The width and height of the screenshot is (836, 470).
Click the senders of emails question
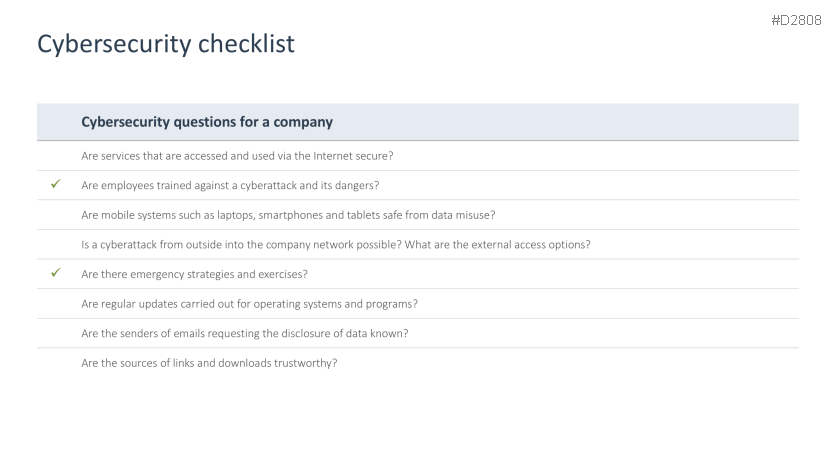point(245,333)
